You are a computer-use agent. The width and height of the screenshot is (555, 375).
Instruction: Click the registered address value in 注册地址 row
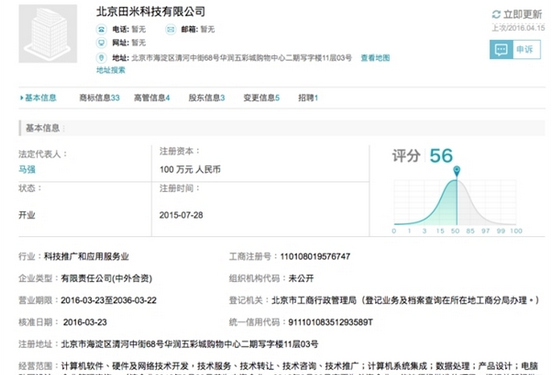click(190, 344)
